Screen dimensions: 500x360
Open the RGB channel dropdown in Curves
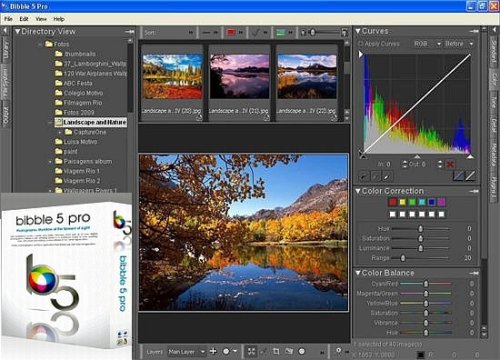pos(427,44)
